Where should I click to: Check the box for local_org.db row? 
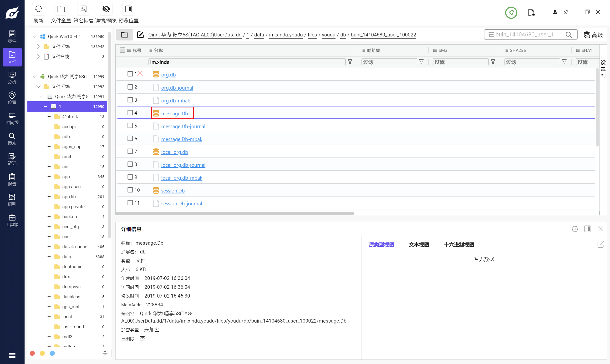click(130, 151)
